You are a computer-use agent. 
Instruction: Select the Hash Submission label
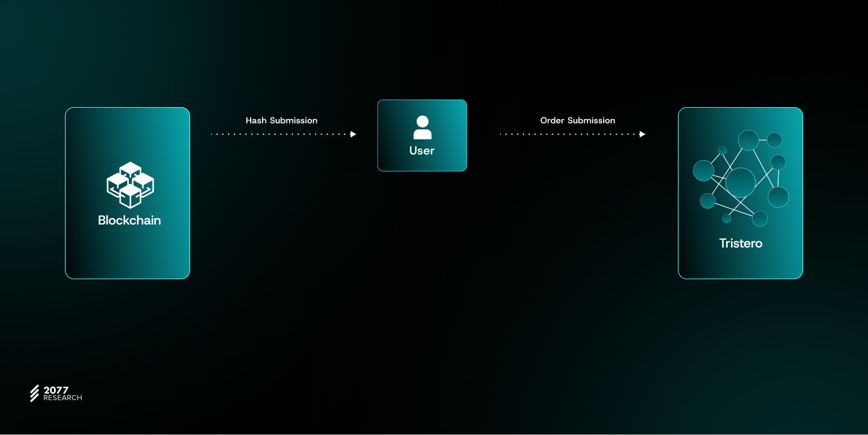point(282,121)
